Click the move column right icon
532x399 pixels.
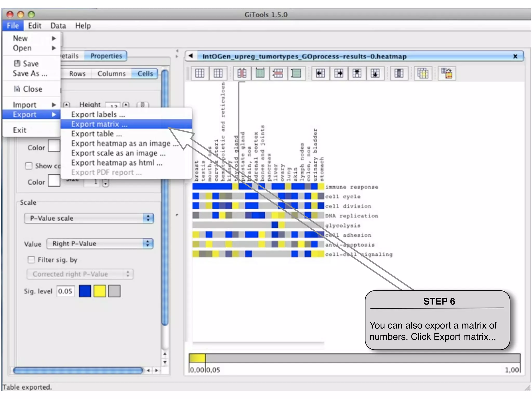click(338, 74)
